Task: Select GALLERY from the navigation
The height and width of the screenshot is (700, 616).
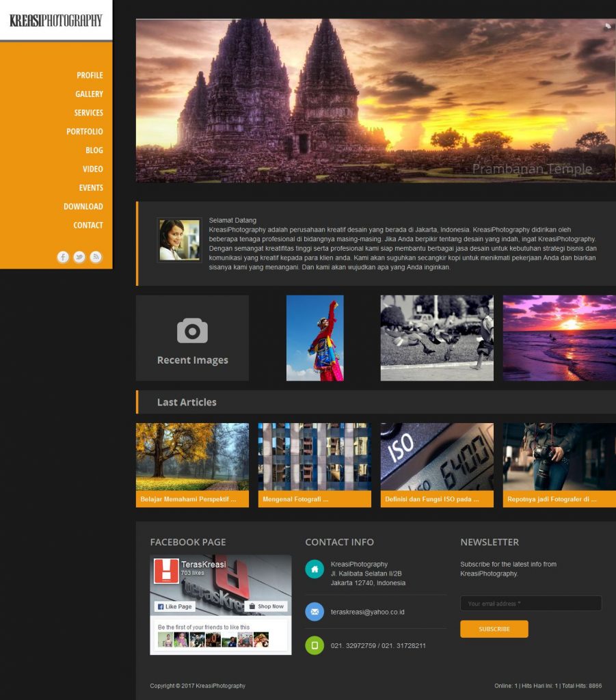Action: (x=90, y=94)
